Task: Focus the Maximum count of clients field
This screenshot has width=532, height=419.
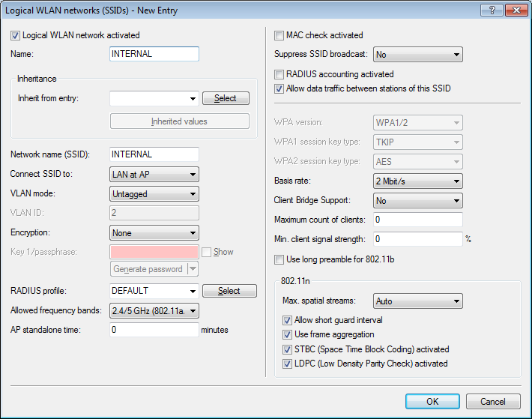Action: coord(417,220)
